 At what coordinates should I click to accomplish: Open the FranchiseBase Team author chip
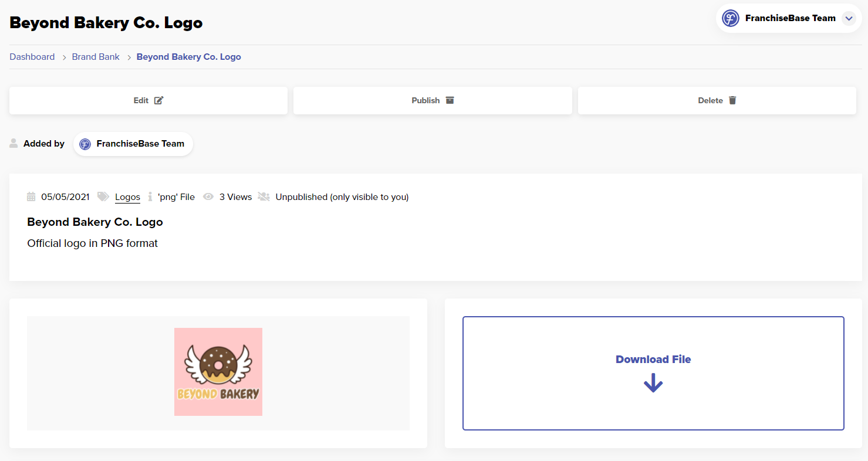133,144
